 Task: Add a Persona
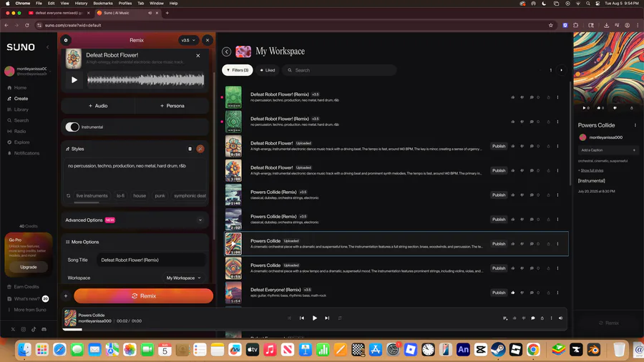[x=172, y=106]
